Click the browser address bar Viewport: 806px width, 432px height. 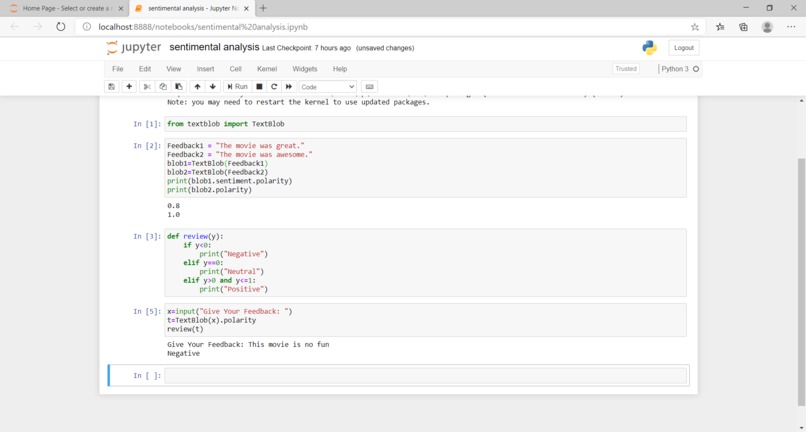click(x=391, y=27)
